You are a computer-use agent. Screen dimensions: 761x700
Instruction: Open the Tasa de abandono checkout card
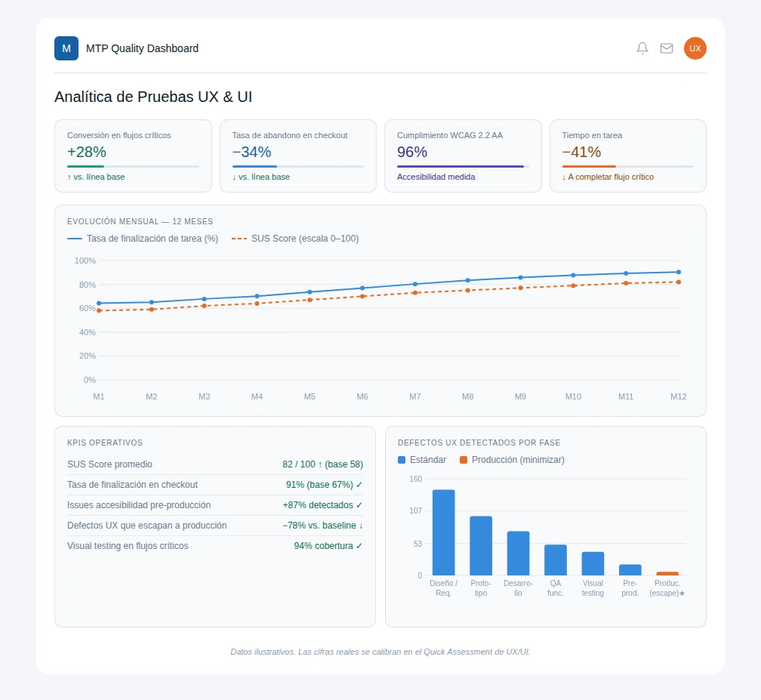click(298, 156)
